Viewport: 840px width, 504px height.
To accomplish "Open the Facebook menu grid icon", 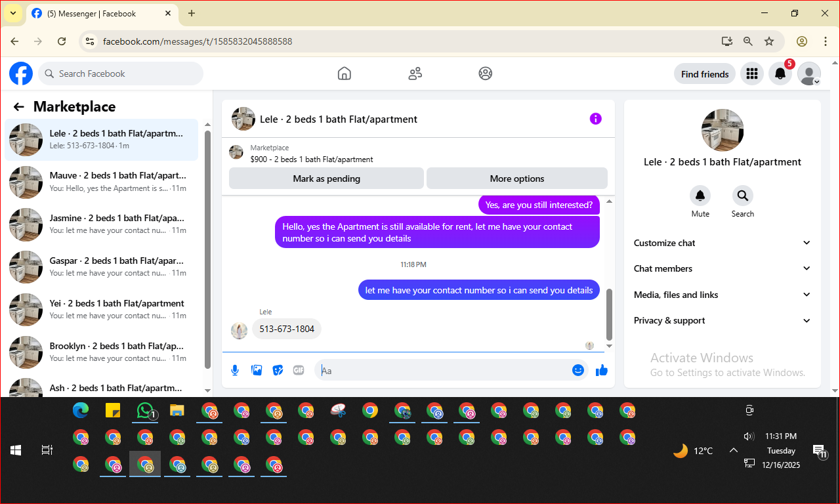I will (x=752, y=73).
